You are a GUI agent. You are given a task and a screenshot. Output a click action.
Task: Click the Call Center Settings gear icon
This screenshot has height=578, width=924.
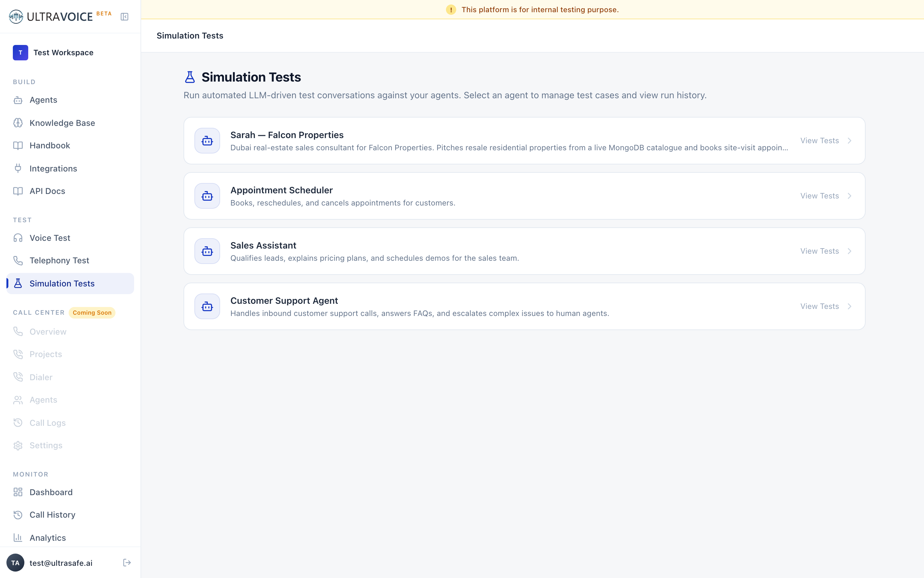coord(18,445)
